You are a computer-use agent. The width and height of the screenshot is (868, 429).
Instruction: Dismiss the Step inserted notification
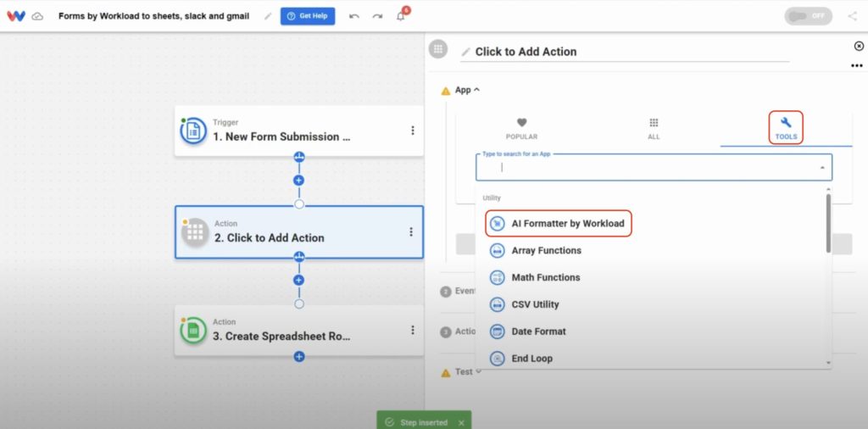tap(461, 422)
